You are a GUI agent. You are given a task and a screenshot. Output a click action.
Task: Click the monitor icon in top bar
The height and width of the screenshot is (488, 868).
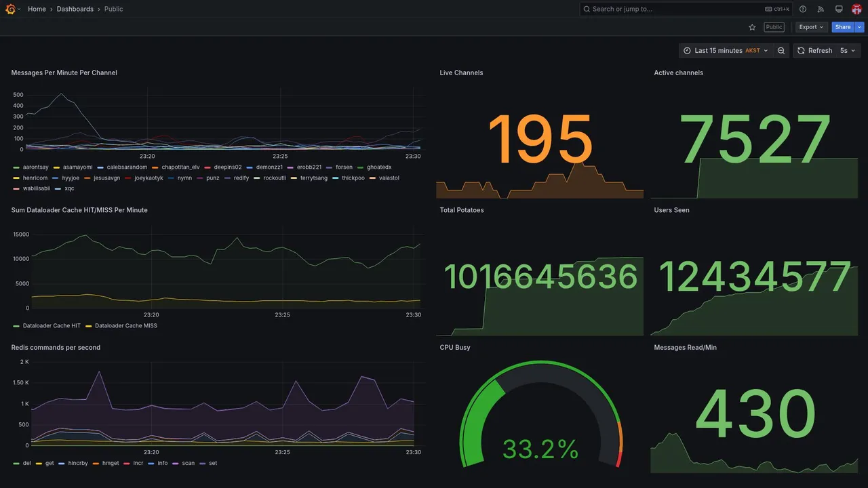(x=839, y=9)
